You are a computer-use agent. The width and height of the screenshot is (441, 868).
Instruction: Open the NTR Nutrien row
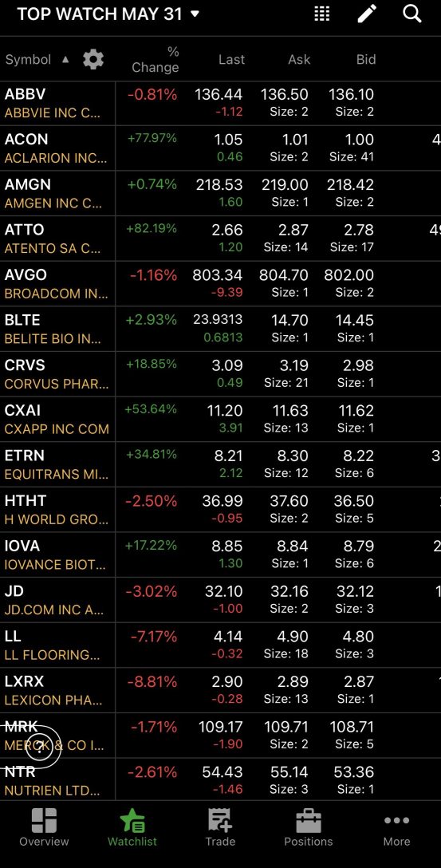[220, 779]
